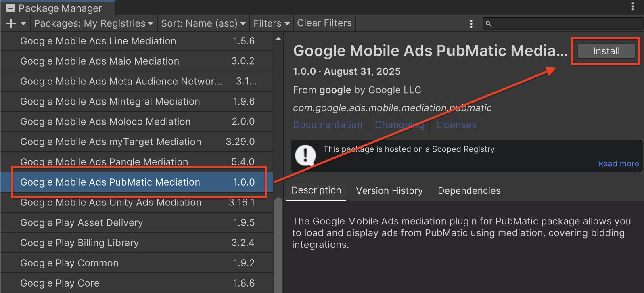Image resolution: width=644 pixels, height=293 pixels.
Task: Open the window kebab menu top right
Action: pos(632,6)
